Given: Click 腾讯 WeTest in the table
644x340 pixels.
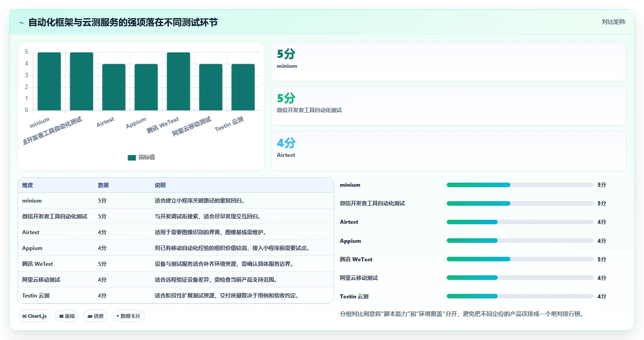Looking at the screenshot, I should point(37,264).
